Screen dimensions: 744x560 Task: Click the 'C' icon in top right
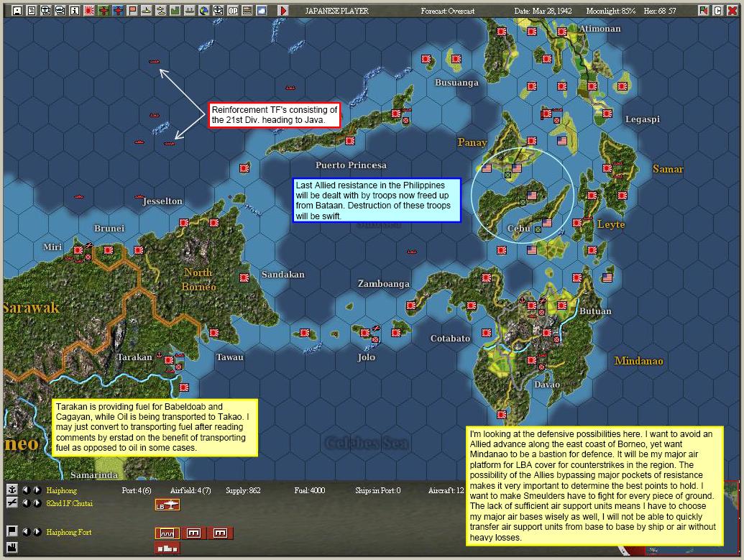click(x=718, y=11)
